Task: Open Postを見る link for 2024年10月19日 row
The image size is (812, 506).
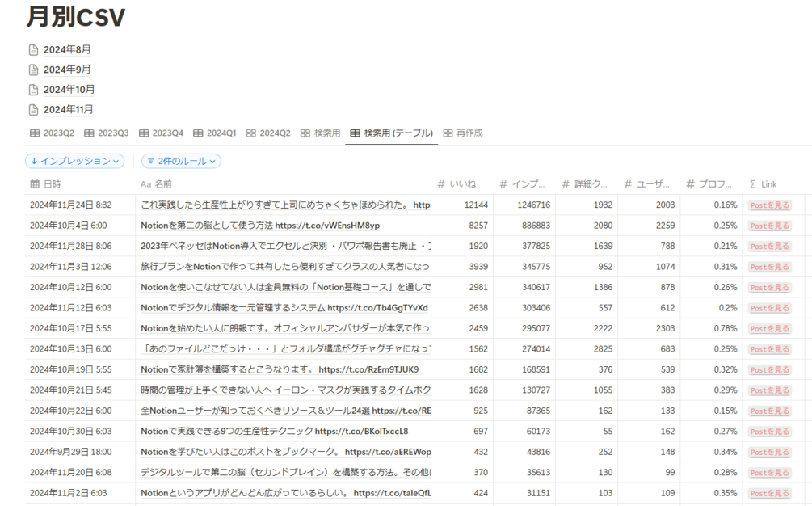Action: 770,369
